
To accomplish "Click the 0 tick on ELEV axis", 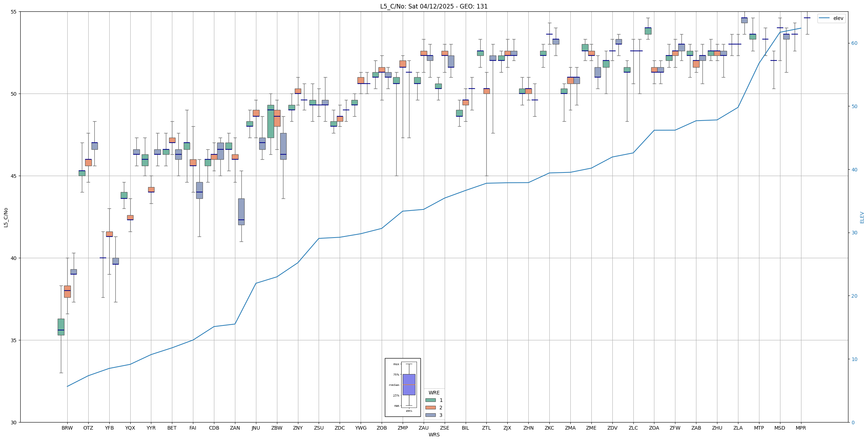I will pyautogui.click(x=853, y=423).
